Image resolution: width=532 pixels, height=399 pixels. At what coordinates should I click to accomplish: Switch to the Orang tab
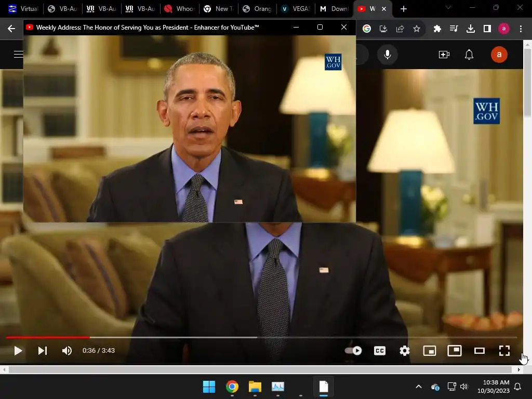coord(257,9)
